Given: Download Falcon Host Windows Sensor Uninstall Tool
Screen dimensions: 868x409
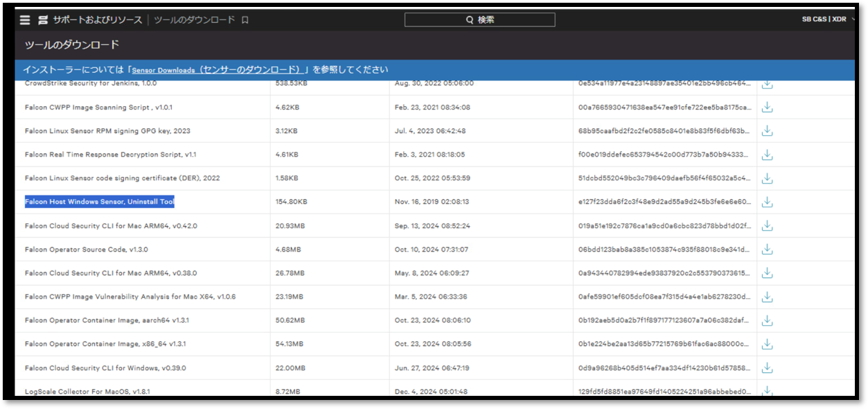Looking at the screenshot, I should tap(767, 202).
